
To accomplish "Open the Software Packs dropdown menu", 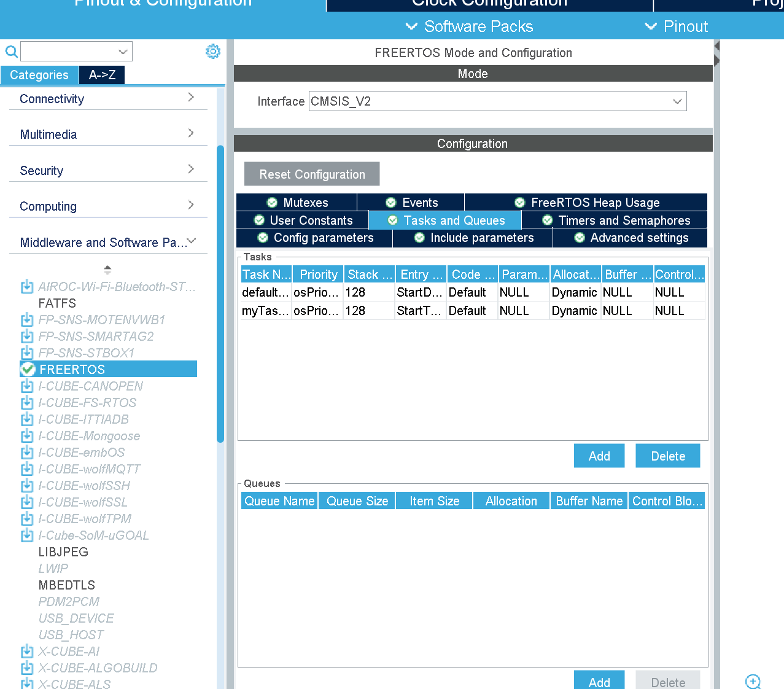I will [470, 26].
